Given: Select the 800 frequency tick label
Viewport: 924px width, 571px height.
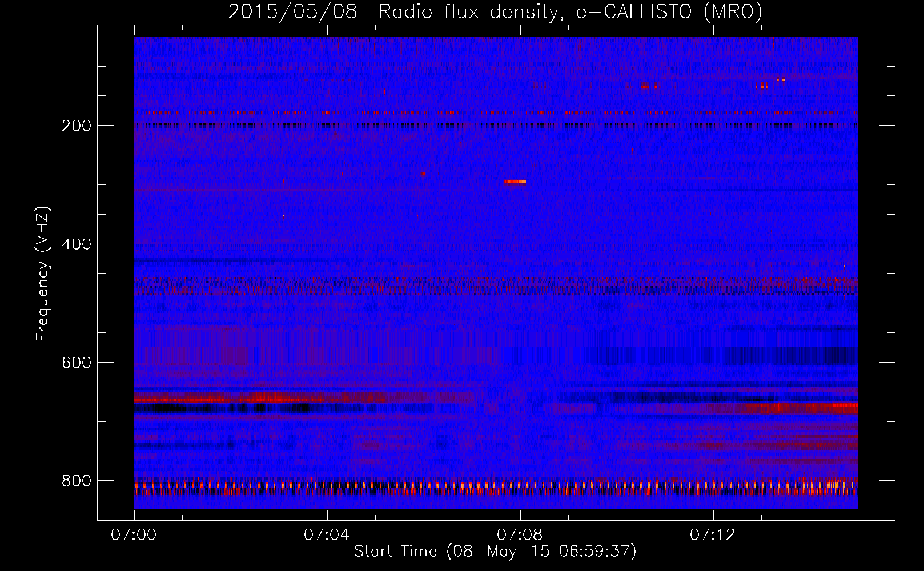Looking at the screenshot, I should tap(76, 481).
